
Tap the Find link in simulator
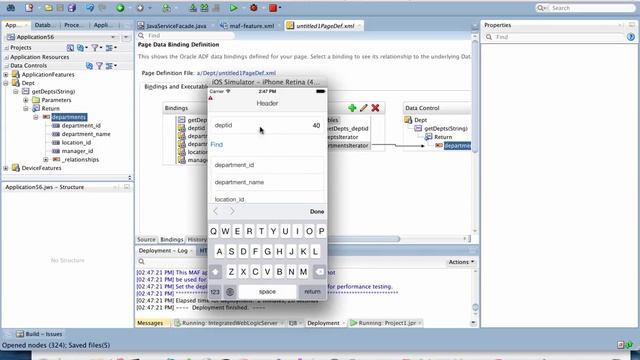coord(217,144)
